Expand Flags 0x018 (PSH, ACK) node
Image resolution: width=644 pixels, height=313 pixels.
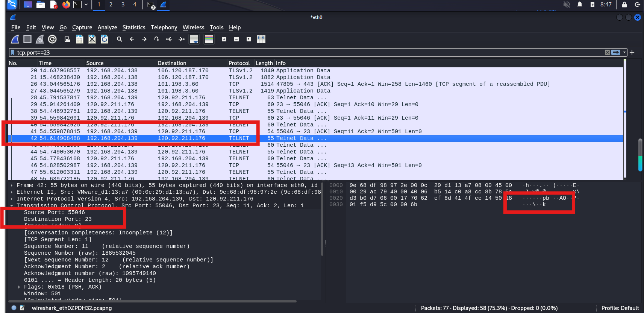(19, 287)
